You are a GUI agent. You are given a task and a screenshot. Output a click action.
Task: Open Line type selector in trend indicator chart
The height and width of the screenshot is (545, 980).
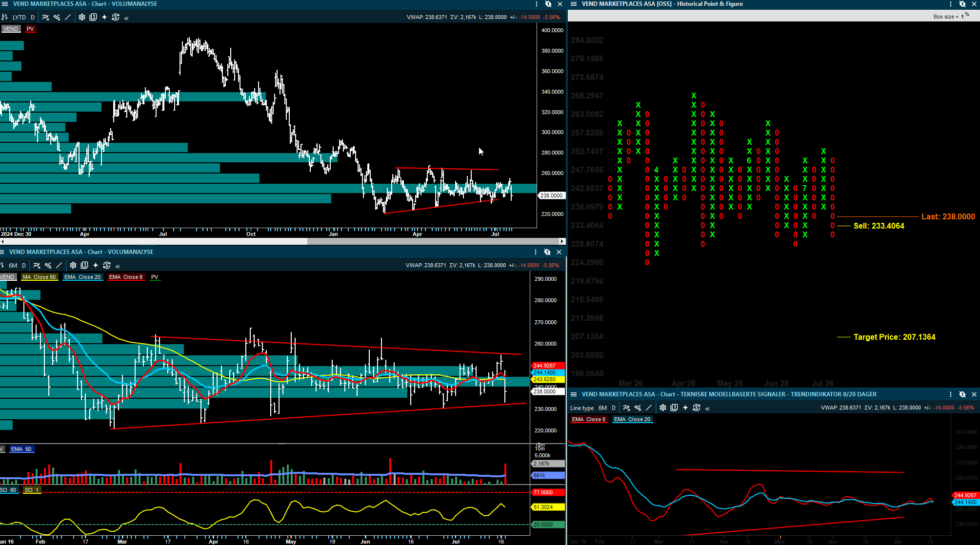coord(582,408)
